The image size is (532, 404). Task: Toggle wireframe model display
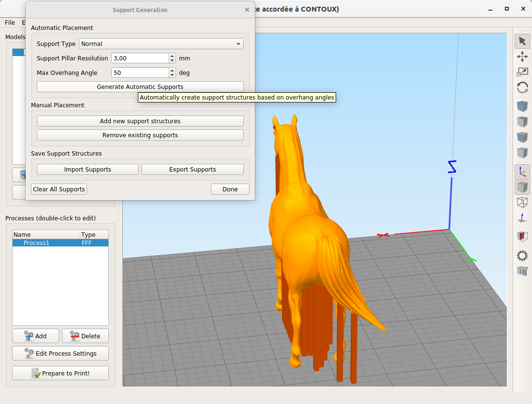[x=522, y=202]
